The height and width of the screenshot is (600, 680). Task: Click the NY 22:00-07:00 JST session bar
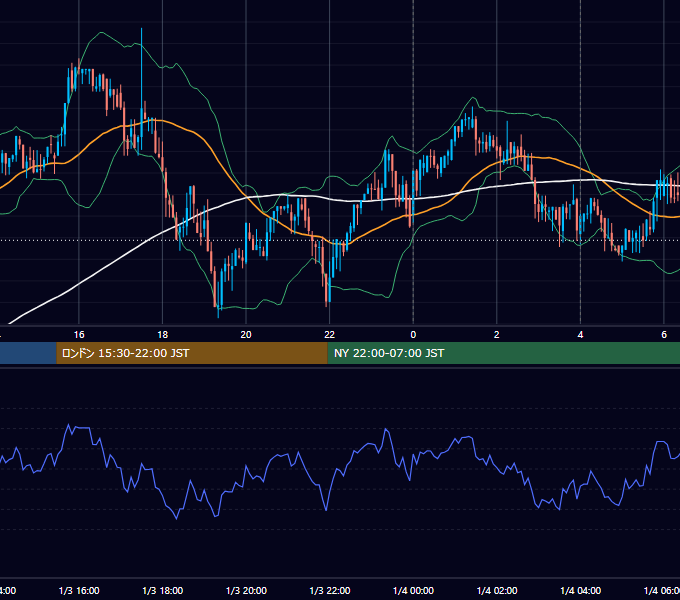pos(503,353)
